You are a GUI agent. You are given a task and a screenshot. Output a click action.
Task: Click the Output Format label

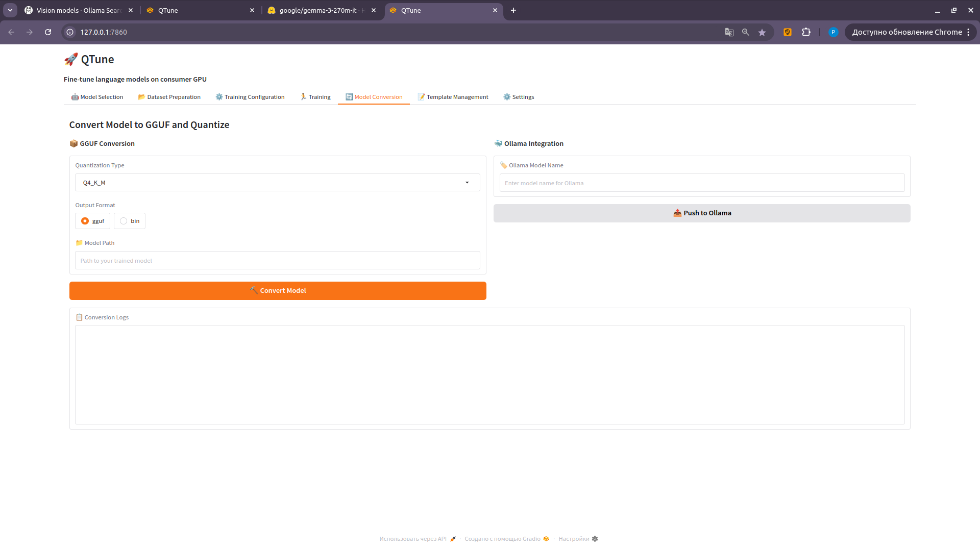[95, 205]
